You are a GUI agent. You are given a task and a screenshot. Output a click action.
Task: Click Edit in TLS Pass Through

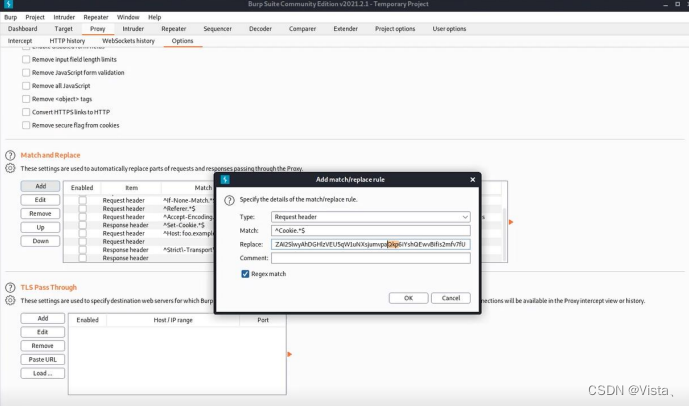(43, 332)
